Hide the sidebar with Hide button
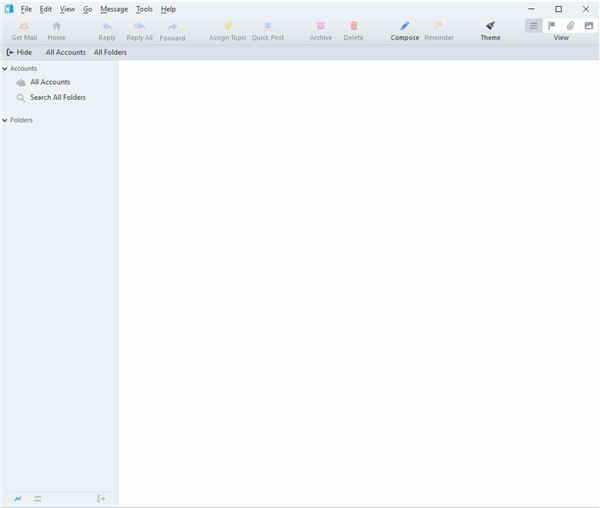 click(x=19, y=52)
